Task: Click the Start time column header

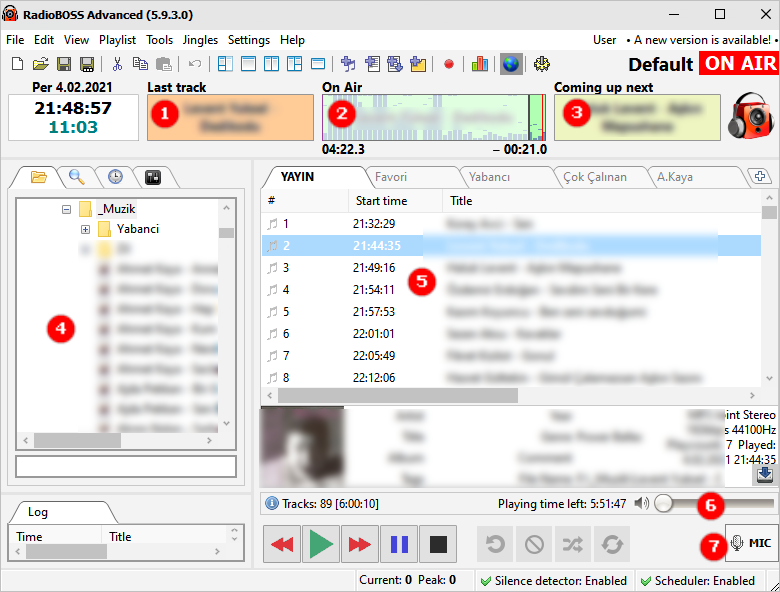Action: click(x=395, y=201)
